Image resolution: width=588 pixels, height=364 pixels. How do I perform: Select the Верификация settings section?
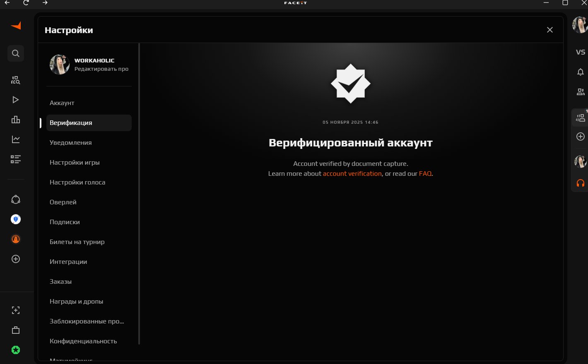coord(89,123)
